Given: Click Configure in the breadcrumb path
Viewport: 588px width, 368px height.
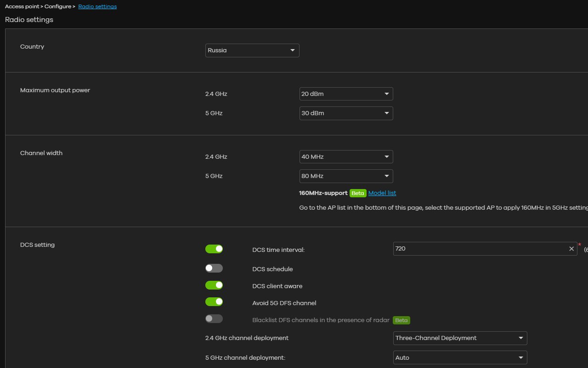Looking at the screenshot, I should click(57, 6).
